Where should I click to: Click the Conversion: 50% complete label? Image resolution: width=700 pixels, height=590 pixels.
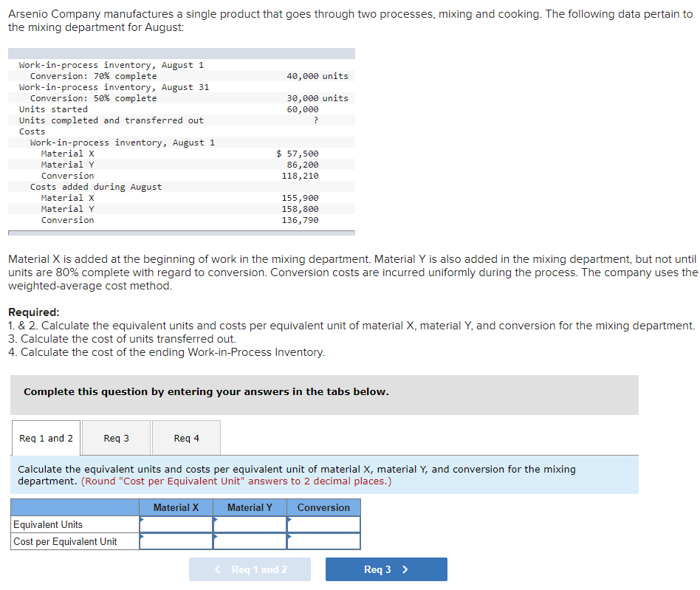click(x=93, y=98)
